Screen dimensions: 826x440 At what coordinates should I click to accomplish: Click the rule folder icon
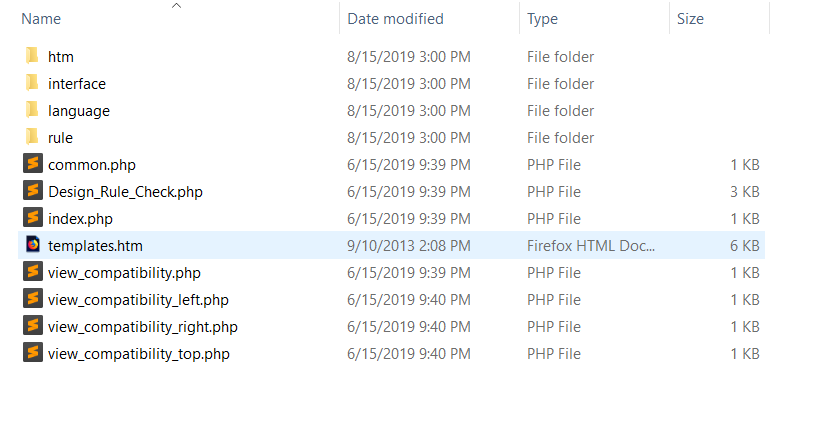click(32, 137)
